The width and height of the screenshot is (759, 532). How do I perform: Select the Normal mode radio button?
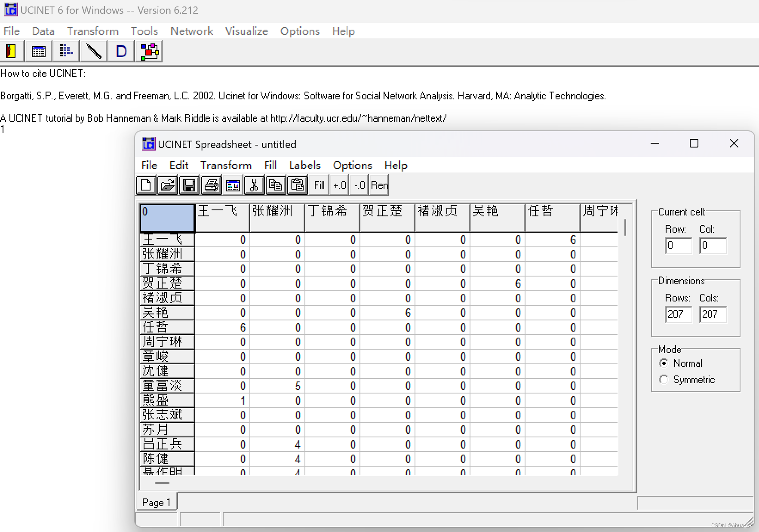point(664,363)
